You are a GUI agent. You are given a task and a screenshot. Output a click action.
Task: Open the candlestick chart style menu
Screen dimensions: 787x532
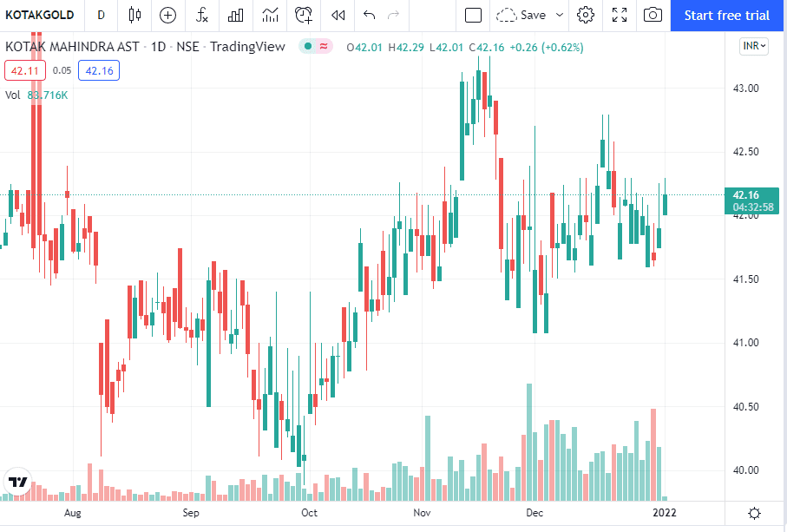point(134,15)
